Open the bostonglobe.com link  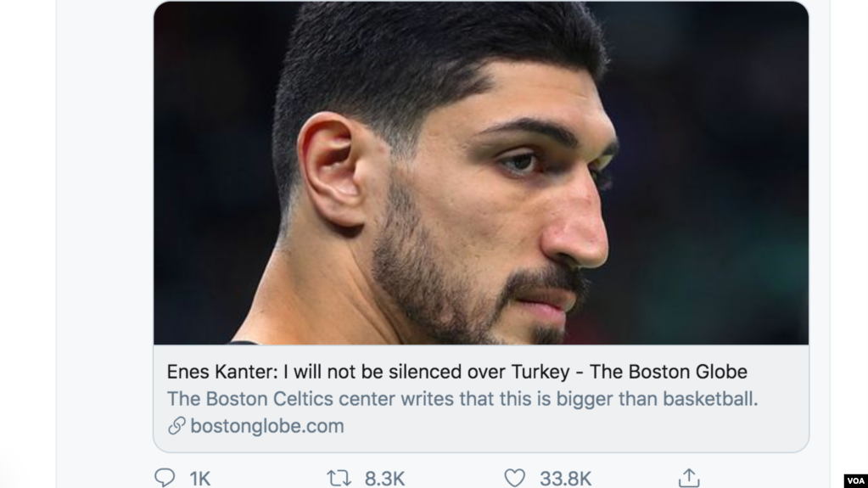coord(267,426)
